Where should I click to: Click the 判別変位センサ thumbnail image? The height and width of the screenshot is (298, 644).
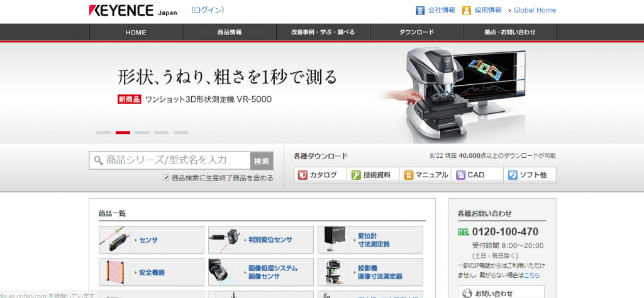coord(225,240)
